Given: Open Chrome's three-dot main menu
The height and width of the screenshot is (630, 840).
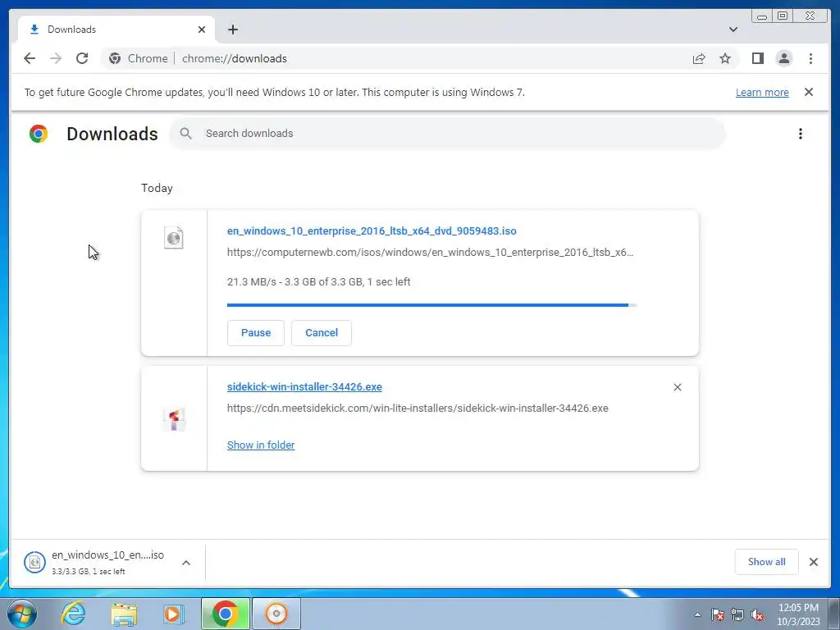Looking at the screenshot, I should [810, 58].
